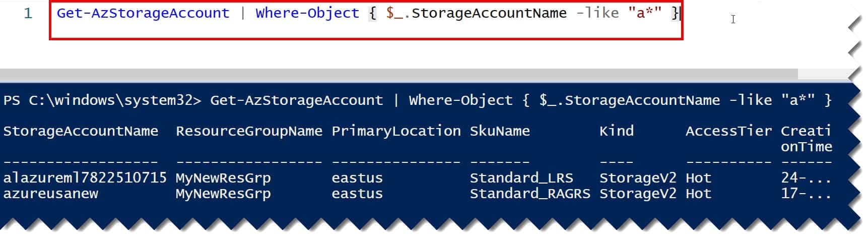Click the Standard_RAGRS SKU value
The image size is (868, 238).
(x=530, y=194)
